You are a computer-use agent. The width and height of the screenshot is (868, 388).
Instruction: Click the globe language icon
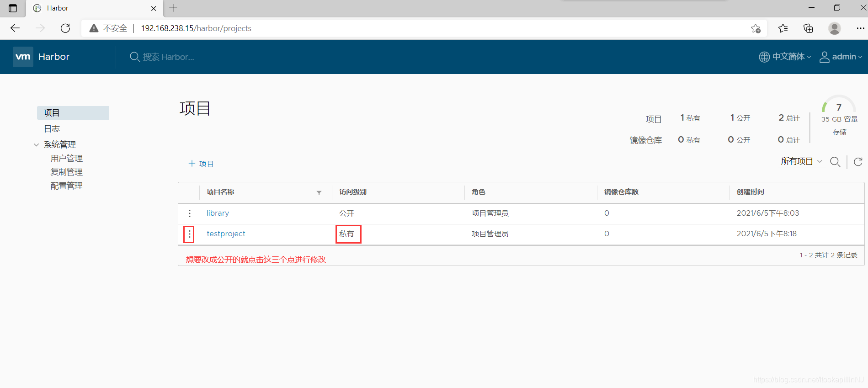764,57
